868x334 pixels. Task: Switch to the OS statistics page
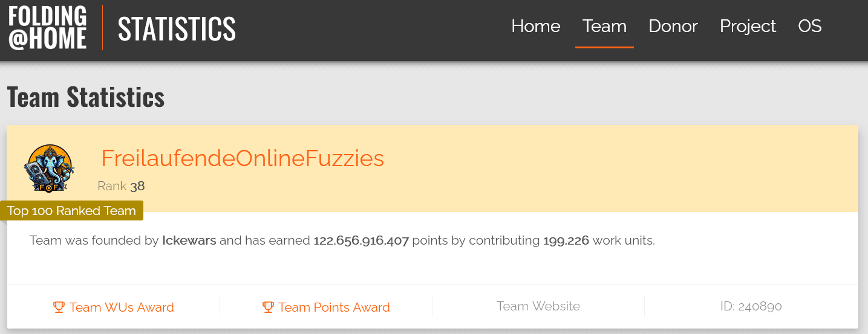tap(810, 27)
